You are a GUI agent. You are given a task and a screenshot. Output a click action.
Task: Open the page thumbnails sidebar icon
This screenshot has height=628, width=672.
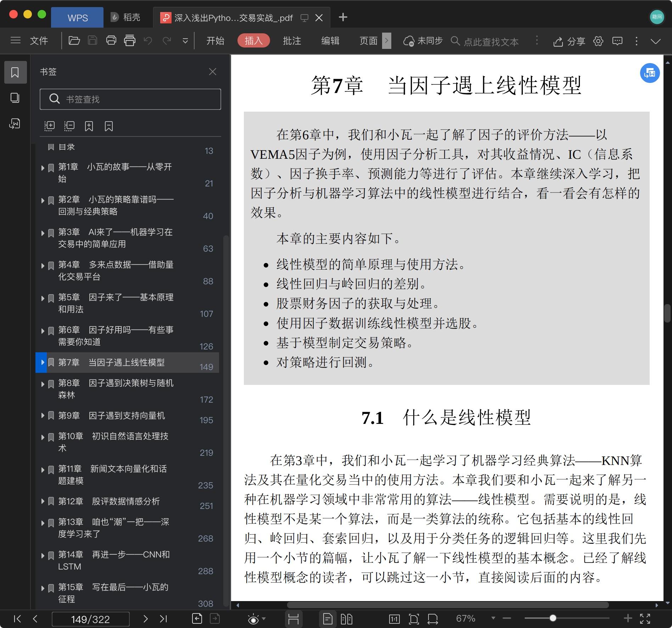tap(15, 98)
